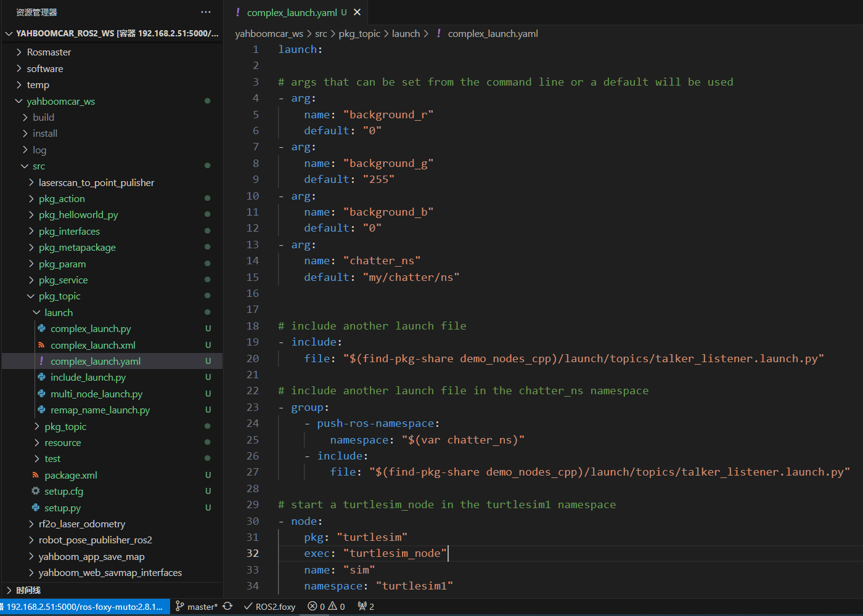Click the errors icon in the status bar
This screenshot has width=863, height=616.
point(313,606)
